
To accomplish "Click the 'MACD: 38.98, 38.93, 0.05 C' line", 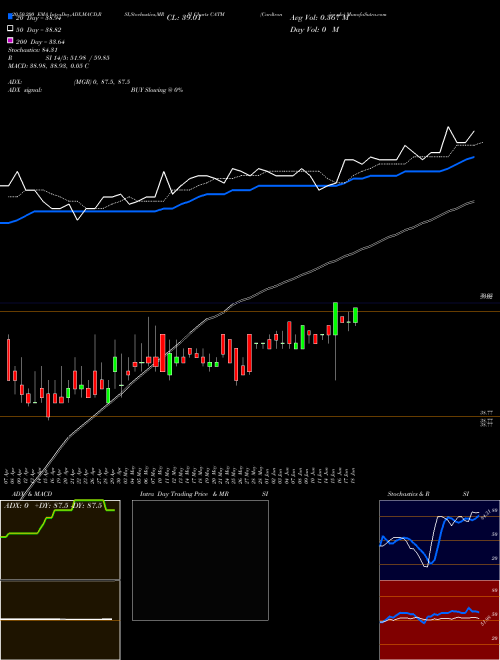I will coord(48,66).
